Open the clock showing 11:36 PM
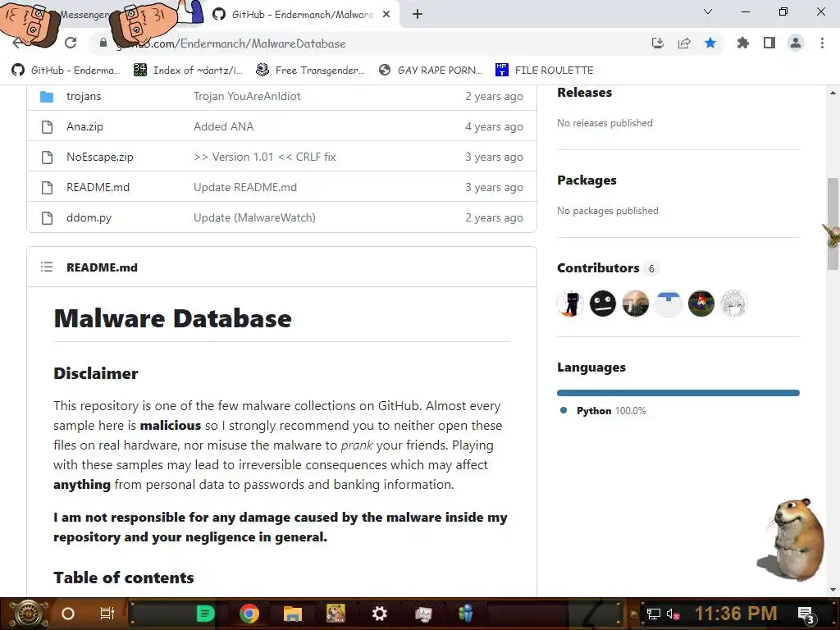 coord(736,614)
